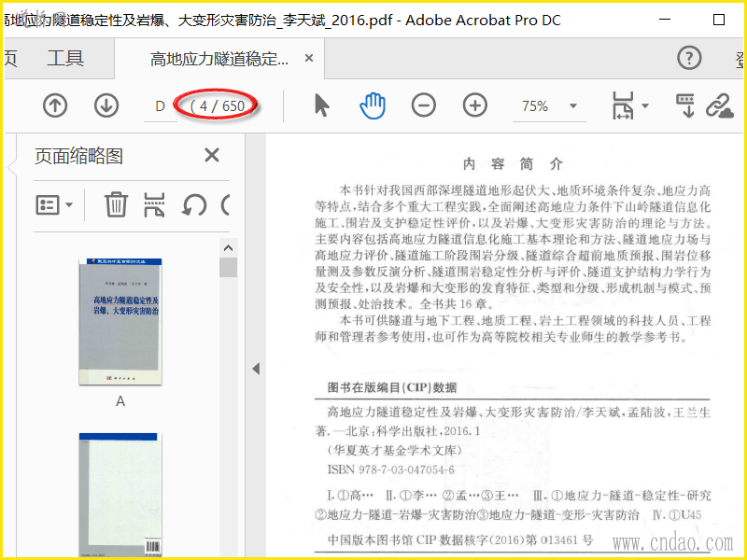This screenshot has height=560, width=747.
Task: Click the page count ( 4 / 650 )
Action: 218,105
